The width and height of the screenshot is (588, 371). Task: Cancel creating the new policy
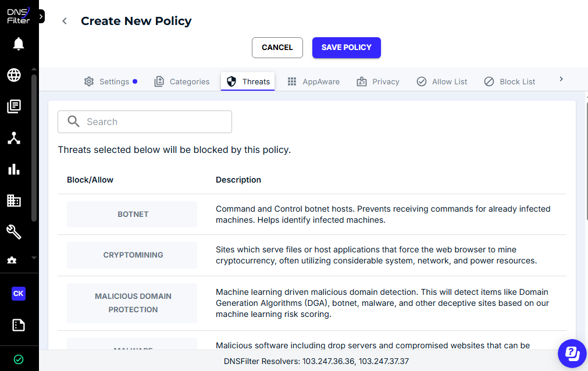(277, 47)
